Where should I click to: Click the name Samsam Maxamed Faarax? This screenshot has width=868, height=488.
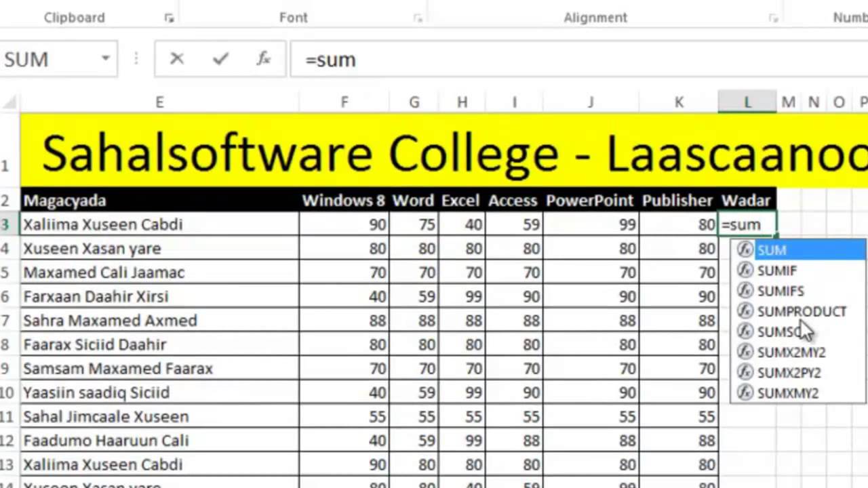click(x=118, y=369)
